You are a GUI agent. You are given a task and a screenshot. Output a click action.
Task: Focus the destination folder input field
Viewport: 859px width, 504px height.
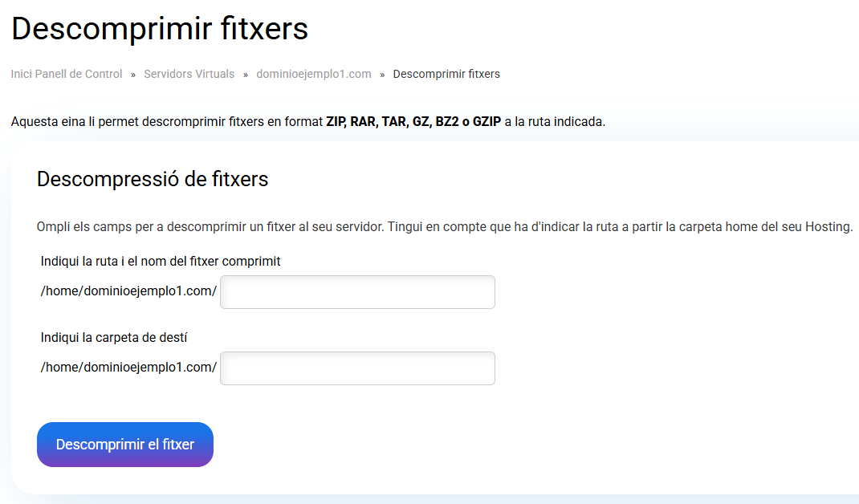357,368
